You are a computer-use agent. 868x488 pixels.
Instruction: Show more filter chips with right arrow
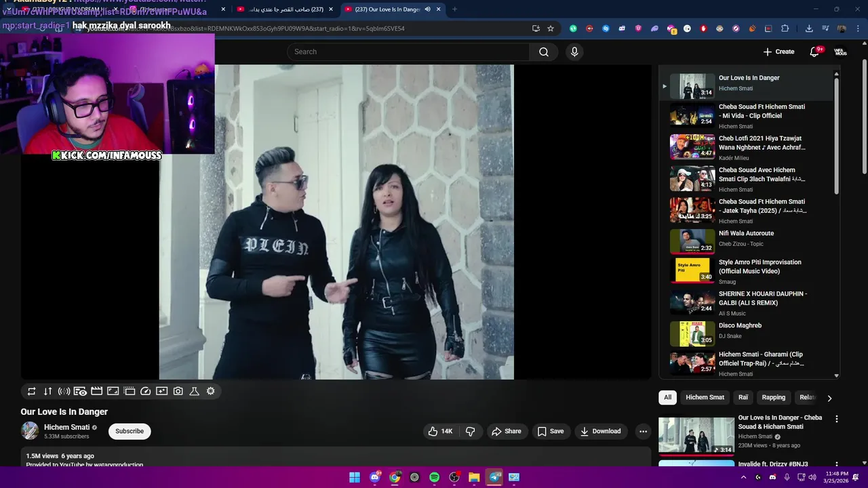pos(829,398)
